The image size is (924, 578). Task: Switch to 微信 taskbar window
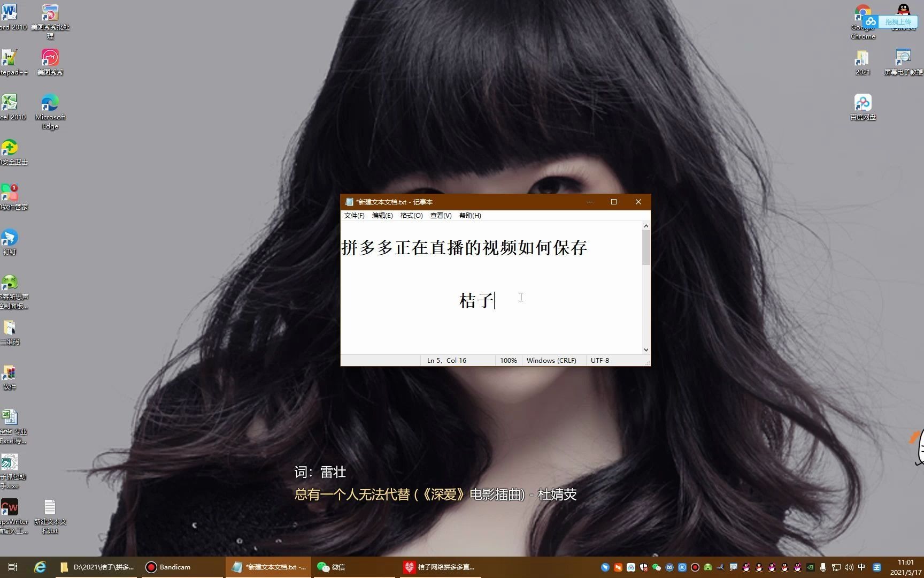[353, 567]
